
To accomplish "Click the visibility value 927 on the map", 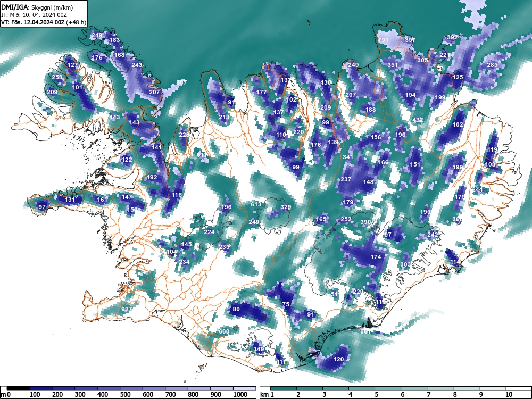I will [x=126, y=309].
